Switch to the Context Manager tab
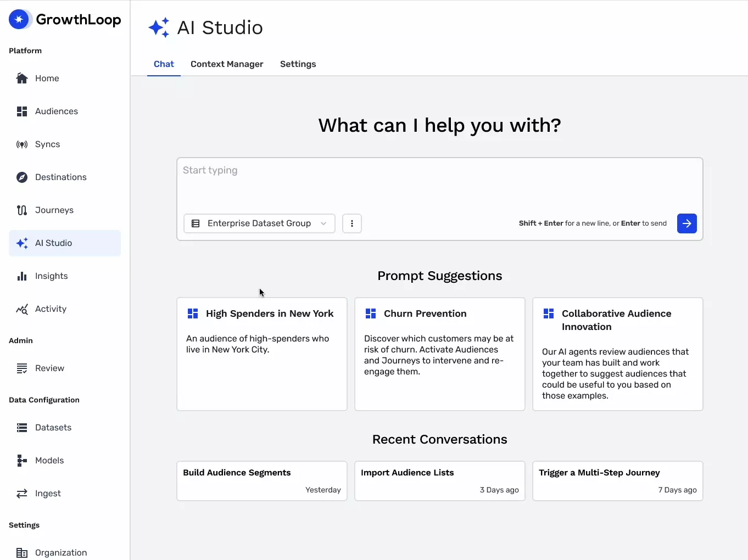This screenshot has width=748, height=560. pos(227,64)
